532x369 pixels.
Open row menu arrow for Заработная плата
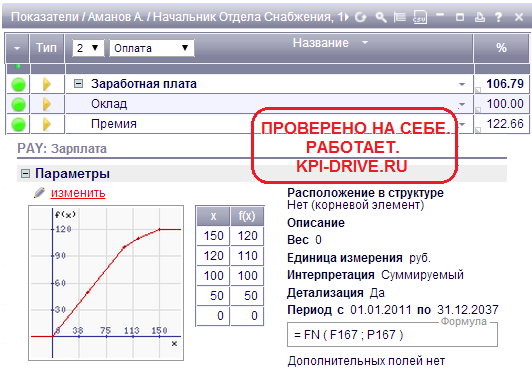point(462,84)
